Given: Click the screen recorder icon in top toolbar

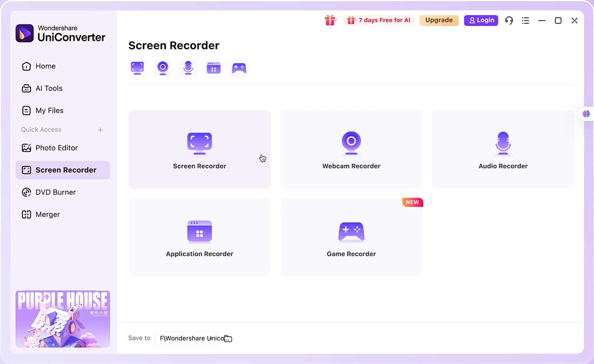Looking at the screenshot, I should [137, 68].
